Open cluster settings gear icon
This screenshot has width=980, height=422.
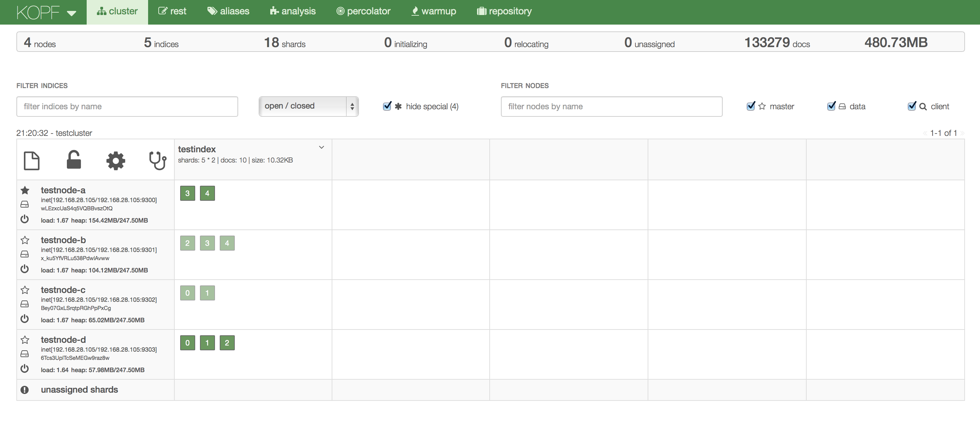116,160
